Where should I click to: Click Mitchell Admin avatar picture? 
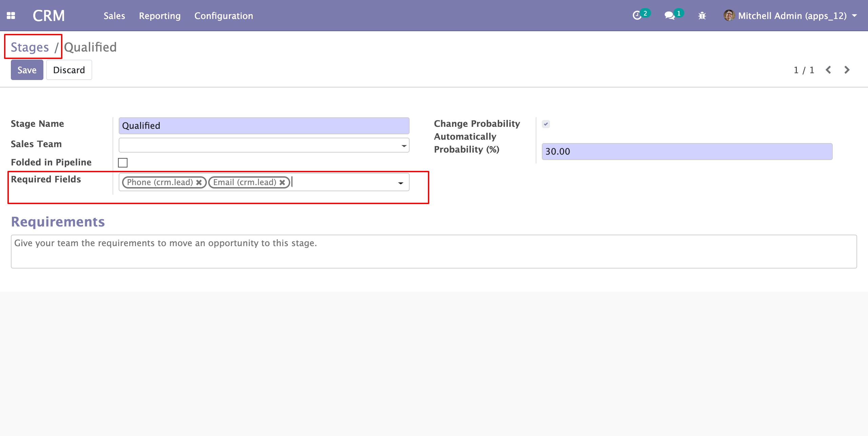coord(729,16)
